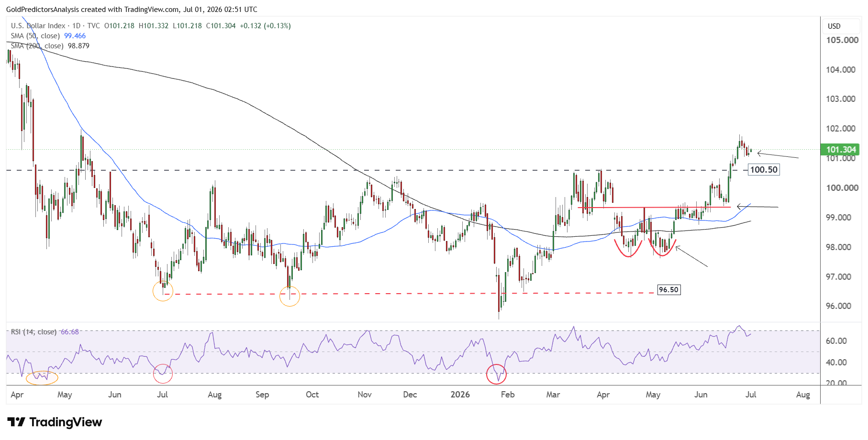The width and height of the screenshot is (868, 440).
Task: Click the RSI value 66.68
Action: pos(70,332)
